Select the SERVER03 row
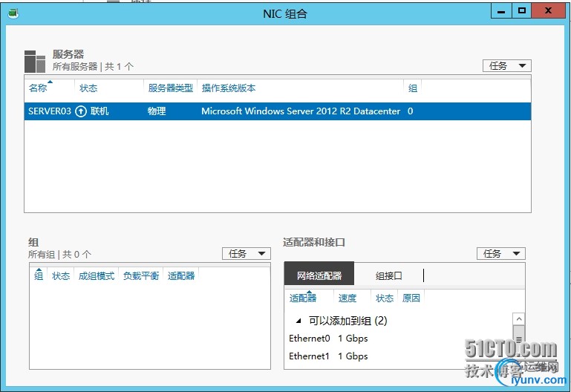This screenshot has height=392, width=571. [278, 111]
